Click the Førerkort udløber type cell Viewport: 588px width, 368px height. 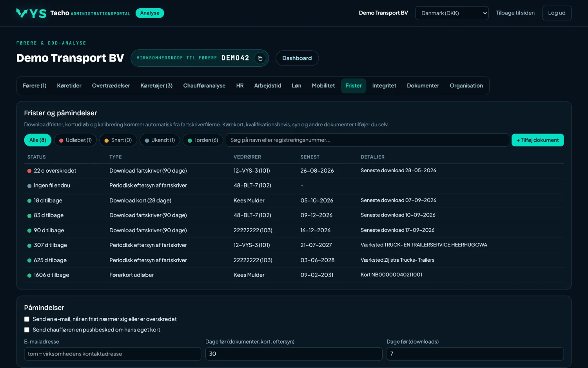(x=131, y=275)
